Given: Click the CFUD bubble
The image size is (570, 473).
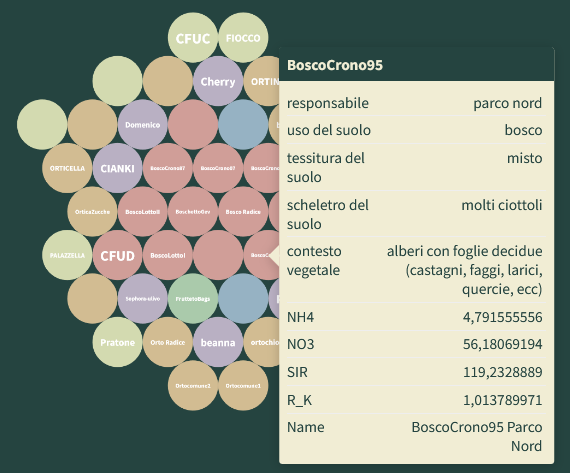Looking at the screenshot, I should (x=117, y=255).
